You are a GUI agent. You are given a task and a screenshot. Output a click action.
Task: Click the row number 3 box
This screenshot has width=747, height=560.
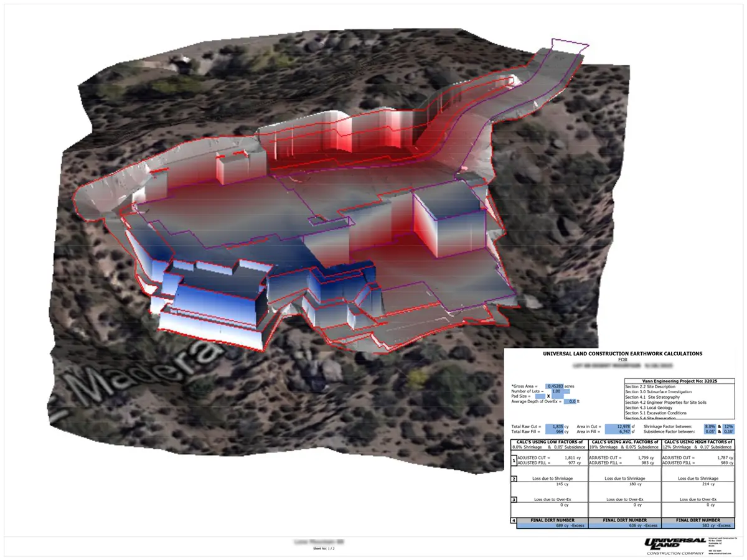(x=514, y=500)
